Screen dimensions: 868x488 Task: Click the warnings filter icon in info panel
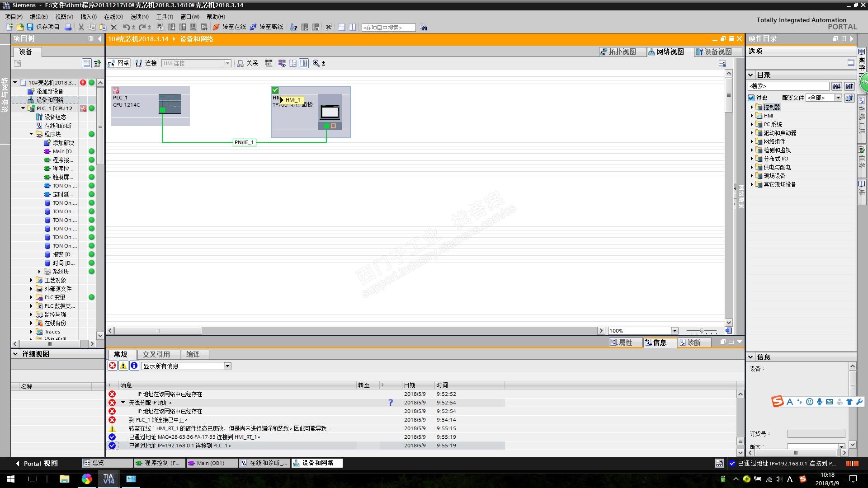pos(123,366)
